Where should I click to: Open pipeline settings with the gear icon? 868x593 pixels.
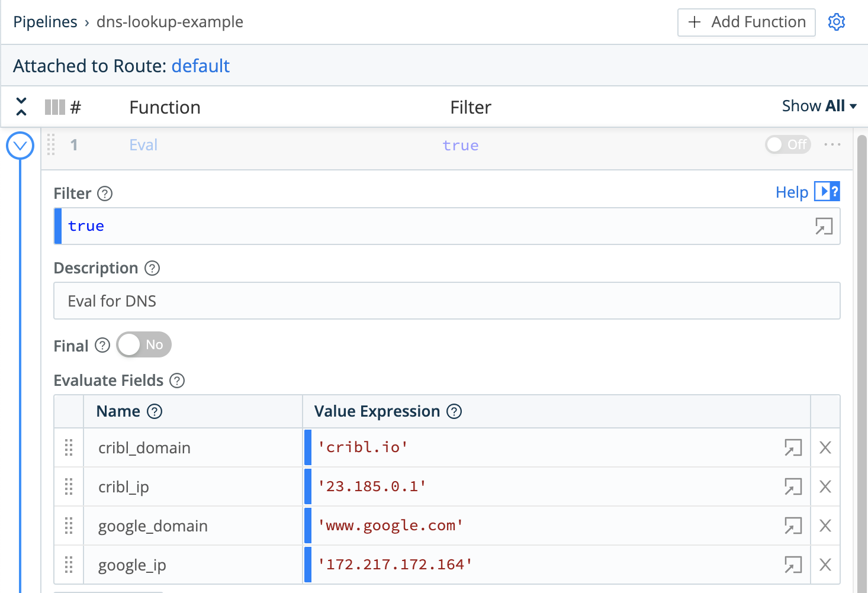click(x=837, y=22)
